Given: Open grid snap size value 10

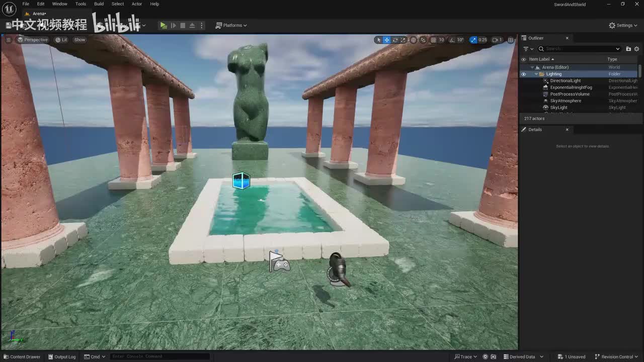Looking at the screenshot, I should (441, 40).
